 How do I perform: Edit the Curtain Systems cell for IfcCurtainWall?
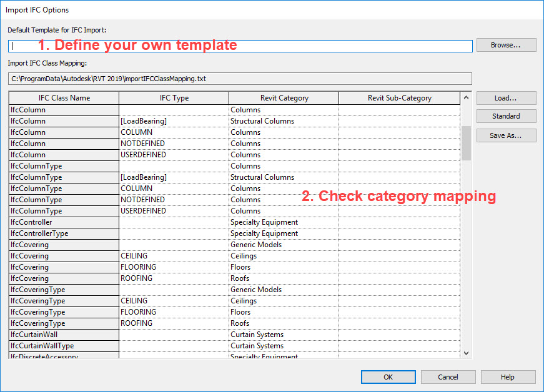tap(284, 335)
